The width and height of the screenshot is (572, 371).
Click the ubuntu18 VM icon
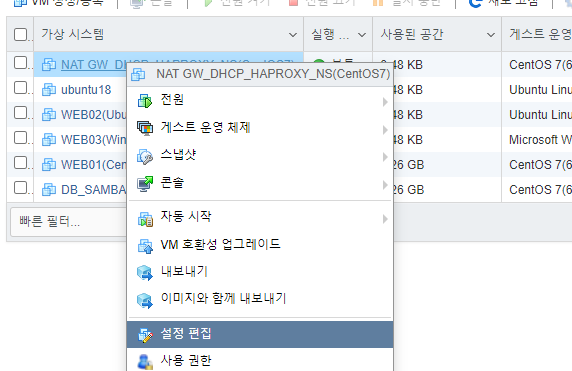(49, 90)
